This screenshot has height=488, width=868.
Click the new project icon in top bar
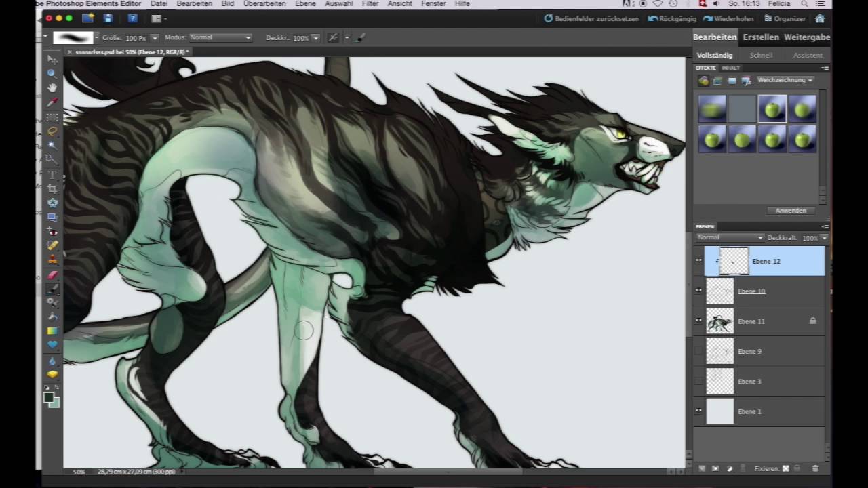point(87,18)
